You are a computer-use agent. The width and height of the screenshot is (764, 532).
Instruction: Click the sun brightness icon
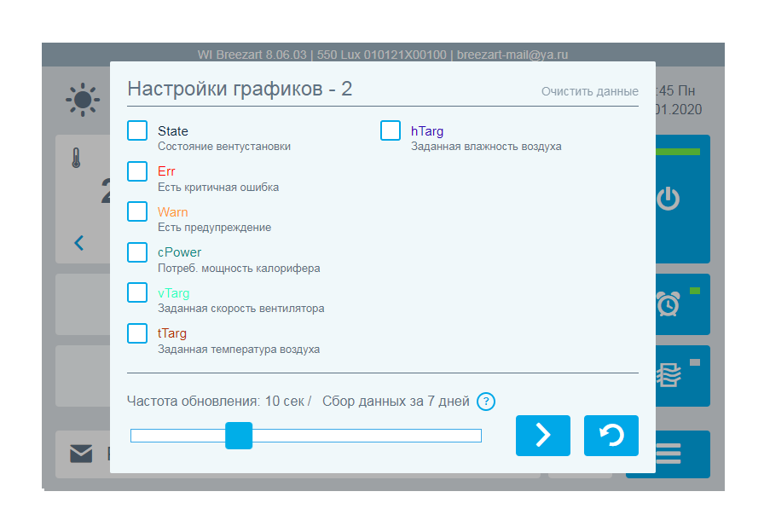click(x=83, y=100)
